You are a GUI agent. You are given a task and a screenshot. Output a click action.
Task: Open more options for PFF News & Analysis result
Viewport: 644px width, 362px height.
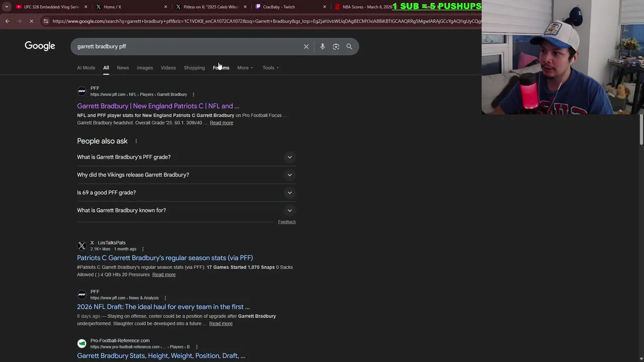[x=165, y=298]
